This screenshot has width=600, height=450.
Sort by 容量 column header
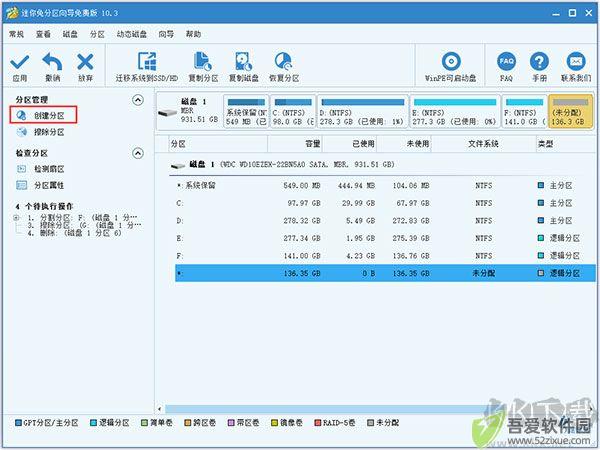coord(295,144)
